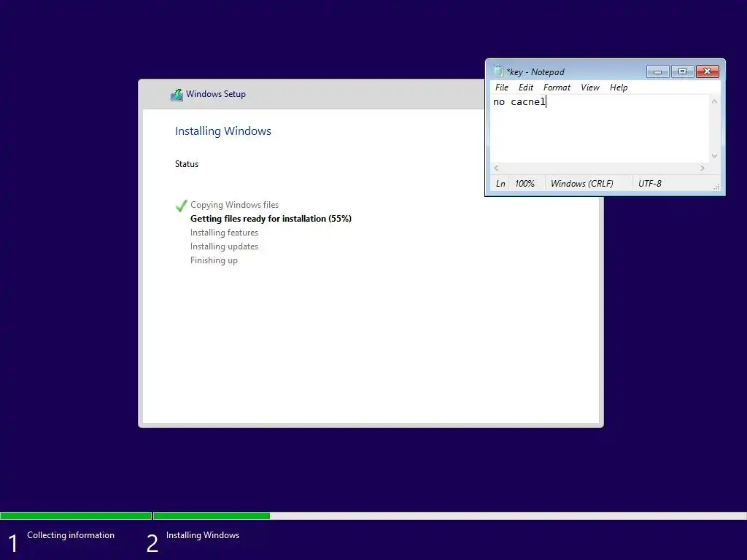
Task: Click the green checkmark beside Copying Windows files
Action: 181,205
